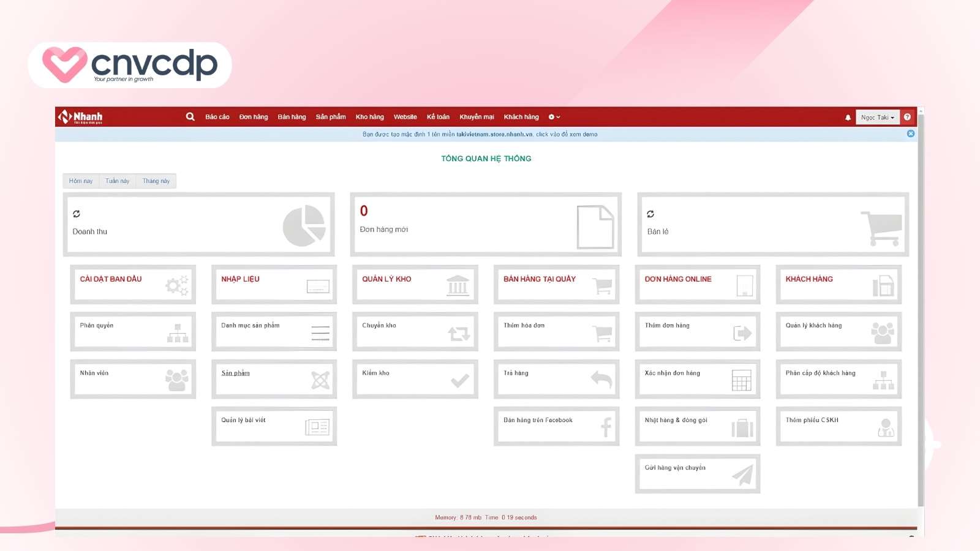Toggle the Tuần này time filter

pos(118,181)
